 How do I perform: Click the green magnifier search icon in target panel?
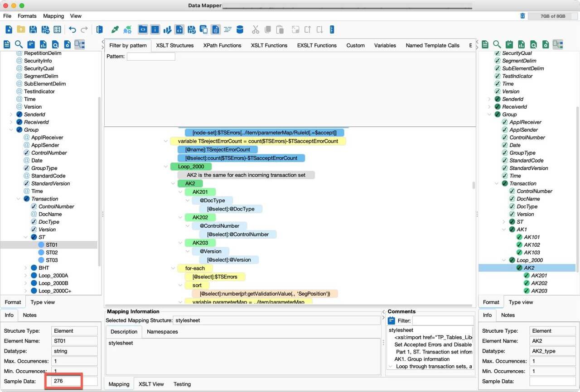(497, 44)
